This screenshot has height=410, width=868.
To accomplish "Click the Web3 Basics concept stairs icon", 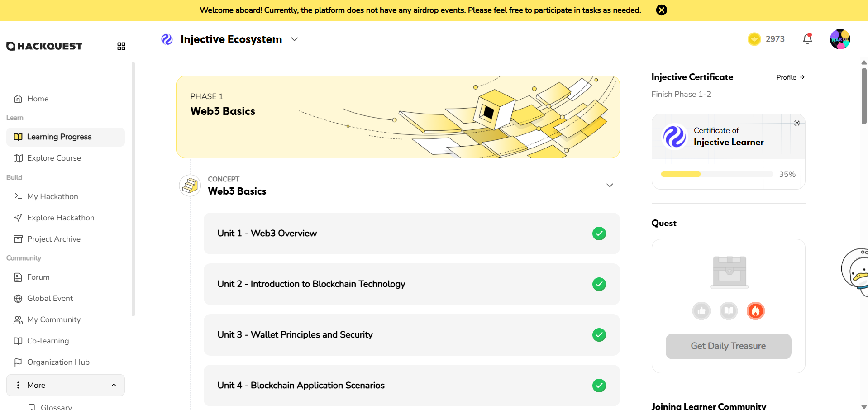I will (x=190, y=186).
